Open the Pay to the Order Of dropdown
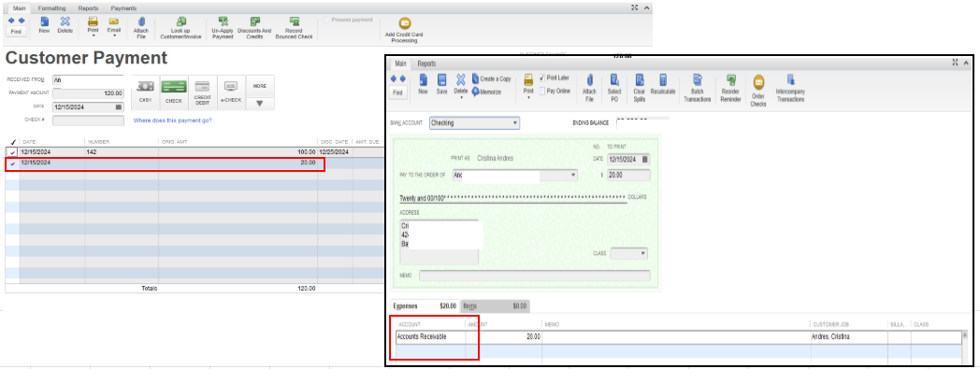The width and height of the screenshot is (980, 369). (574, 176)
